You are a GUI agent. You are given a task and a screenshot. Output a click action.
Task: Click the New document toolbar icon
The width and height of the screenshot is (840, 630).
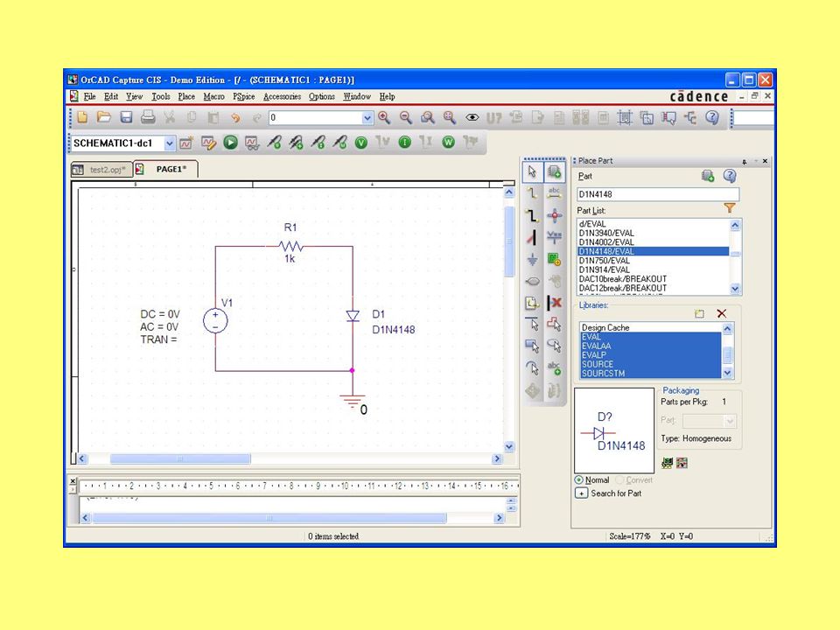(82, 117)
